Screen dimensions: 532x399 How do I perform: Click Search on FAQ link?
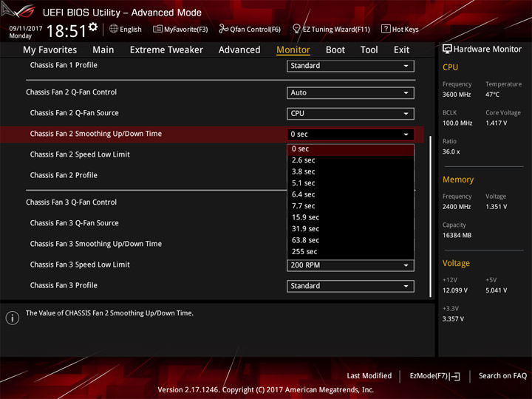point(502,376)
